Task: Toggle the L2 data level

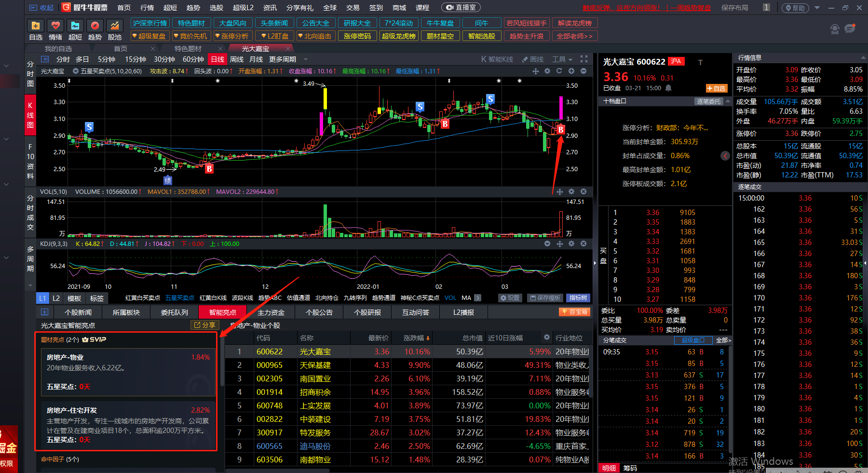Action: 56,298
